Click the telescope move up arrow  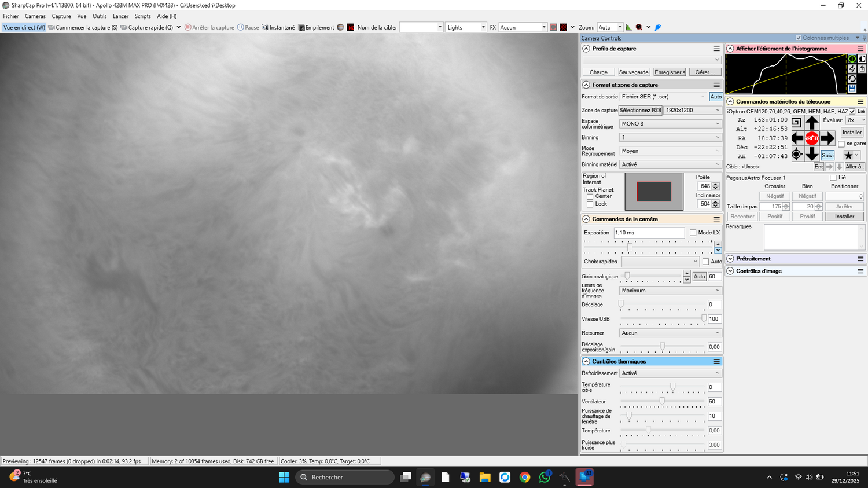pyautogui.click(x=812, y=123)
